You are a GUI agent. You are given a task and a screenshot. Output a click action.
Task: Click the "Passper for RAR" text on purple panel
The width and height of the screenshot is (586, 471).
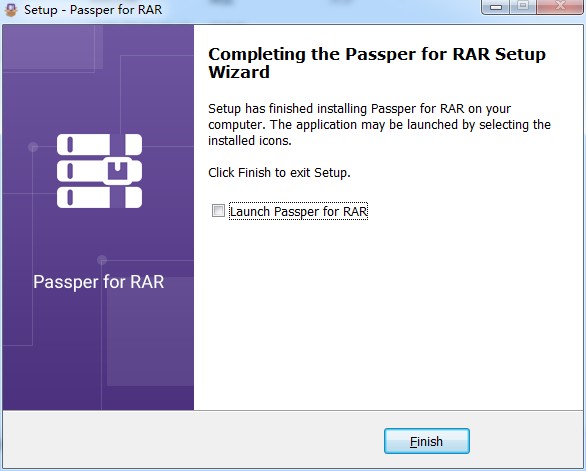[x=99, y=282]
